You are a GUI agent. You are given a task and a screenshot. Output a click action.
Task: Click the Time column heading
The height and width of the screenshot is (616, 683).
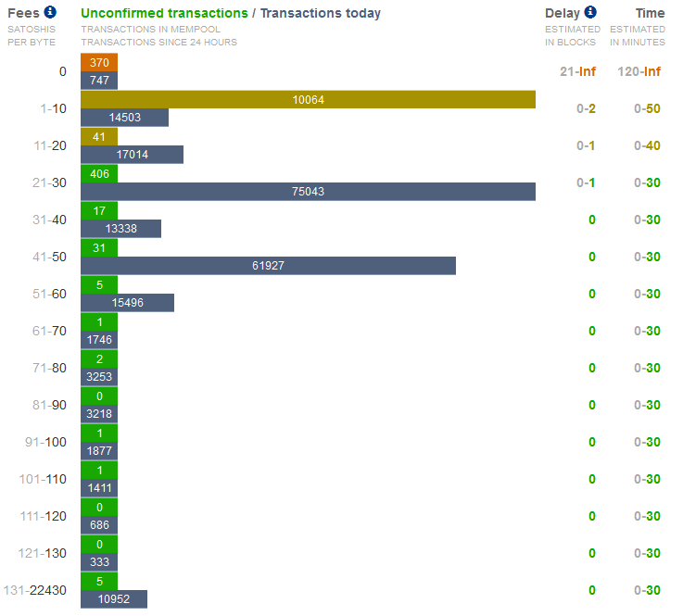tap(650, 14)
